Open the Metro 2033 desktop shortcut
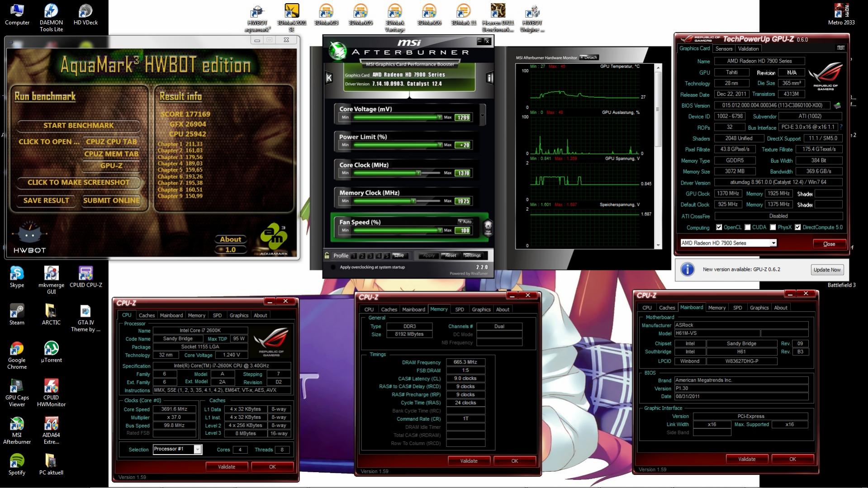Viewport: 868px width, 488px height. pyautogui.click(x=841, y=14)
